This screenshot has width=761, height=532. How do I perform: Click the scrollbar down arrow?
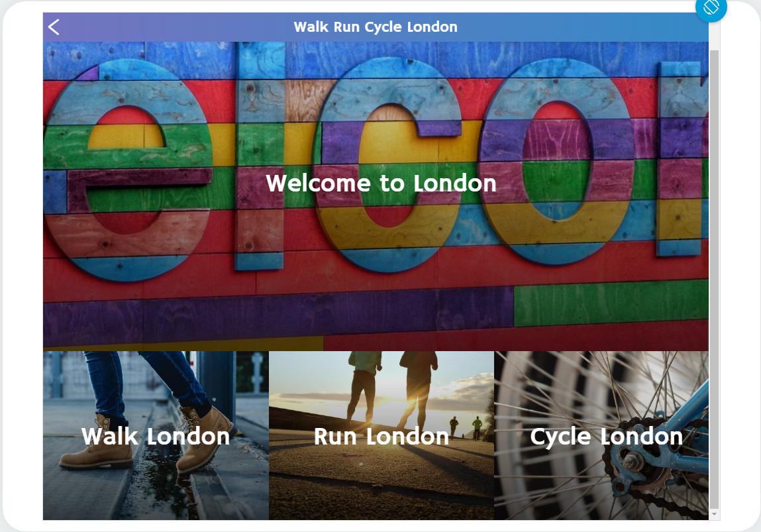pyautogui.click(x=714, y=514)
